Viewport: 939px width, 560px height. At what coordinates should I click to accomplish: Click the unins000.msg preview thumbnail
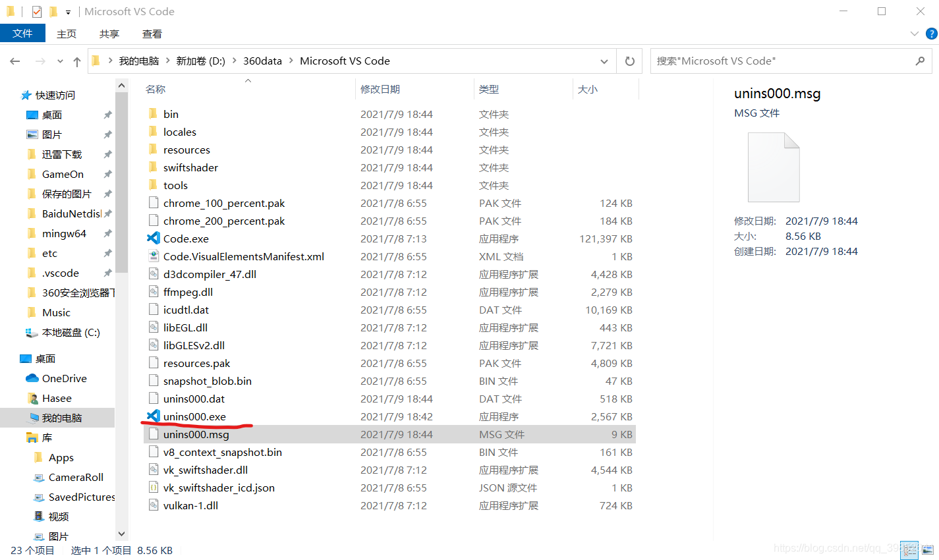point(774,167)
